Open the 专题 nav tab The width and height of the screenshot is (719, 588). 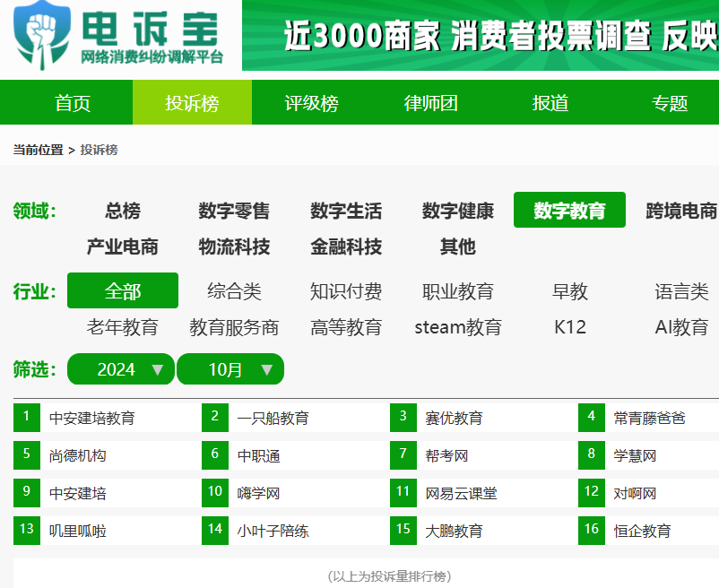coord(670,103)
